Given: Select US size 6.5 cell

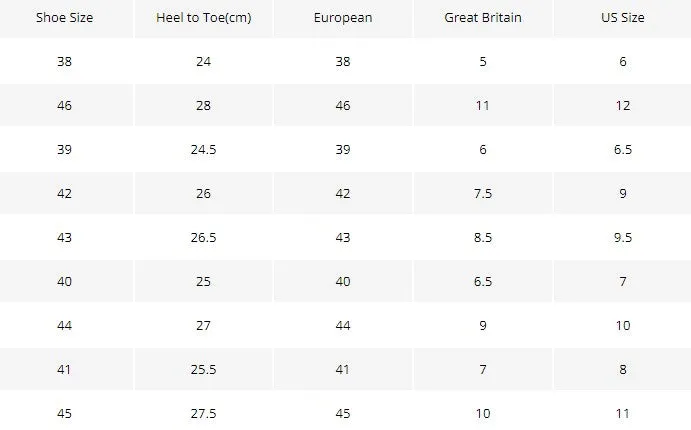Looking at the screenshot, I should point(622,149).
